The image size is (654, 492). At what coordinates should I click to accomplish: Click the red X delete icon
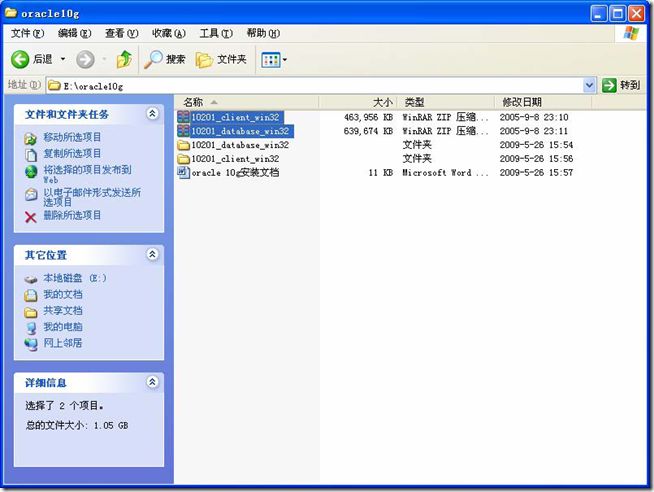point(30,217)
